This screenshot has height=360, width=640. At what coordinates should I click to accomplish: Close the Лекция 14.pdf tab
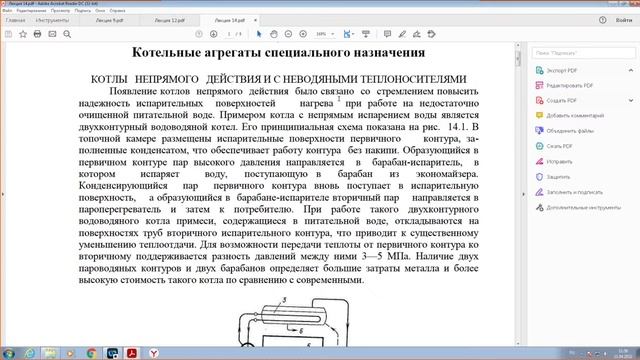(256, 20)
